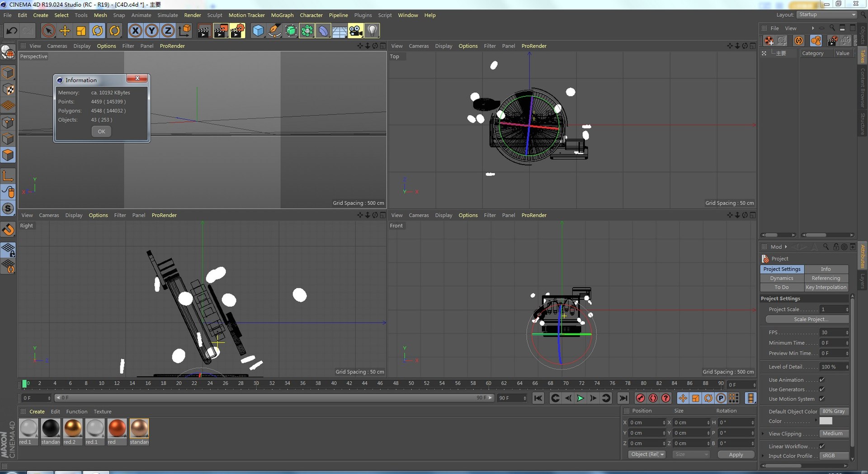Switch to Edges mode icon
Viewport: 868px width, 474px height.
coord(8,139)
